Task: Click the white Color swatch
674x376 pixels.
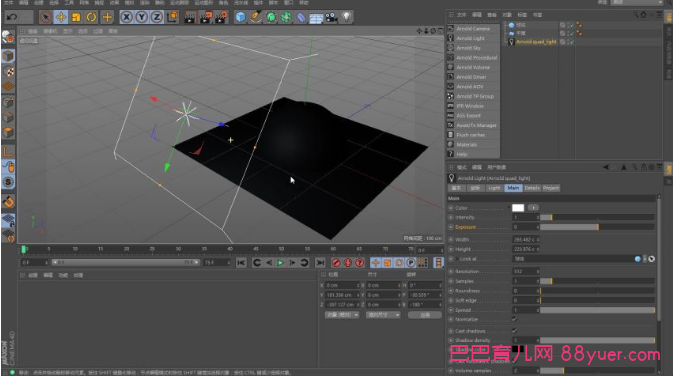Action: 518,208
